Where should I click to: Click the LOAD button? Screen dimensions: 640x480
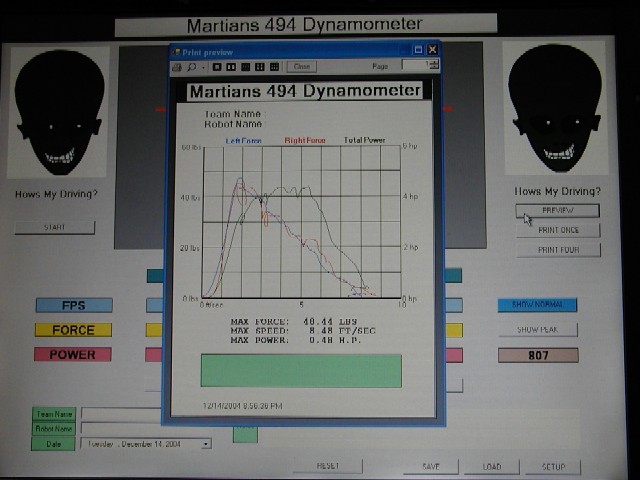[491, 466]
